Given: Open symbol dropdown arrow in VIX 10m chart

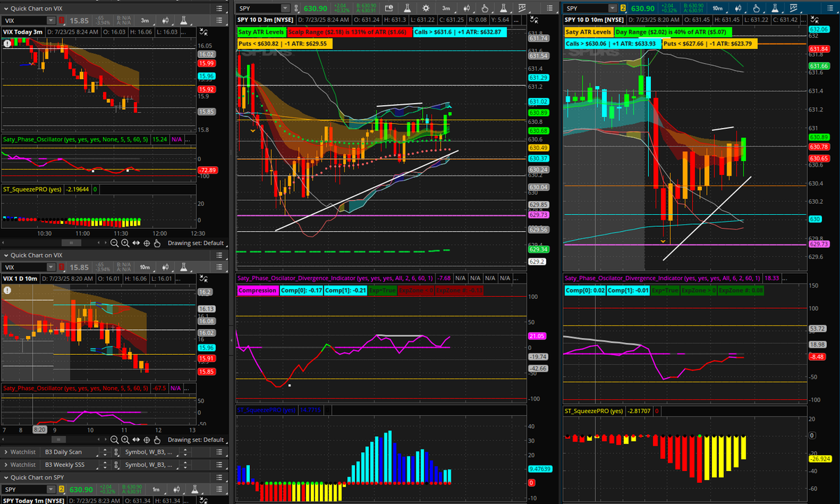Looking at the screenshot, I should (51, 267).
